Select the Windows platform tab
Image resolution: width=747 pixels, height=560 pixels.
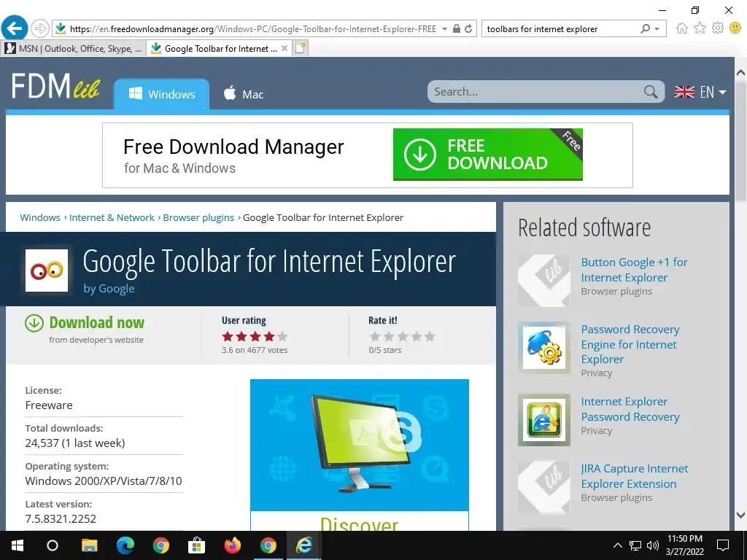tap(161, 94)
